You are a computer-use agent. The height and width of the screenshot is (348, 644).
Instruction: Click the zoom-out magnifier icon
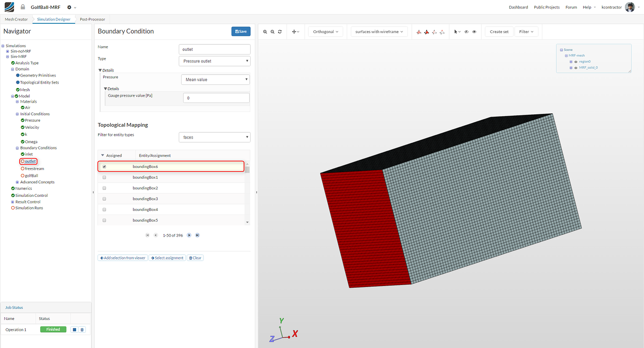coord(273,32)
